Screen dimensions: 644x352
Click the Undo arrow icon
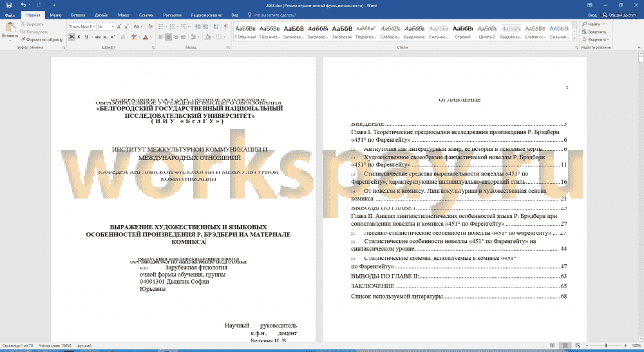click(23, 5)
